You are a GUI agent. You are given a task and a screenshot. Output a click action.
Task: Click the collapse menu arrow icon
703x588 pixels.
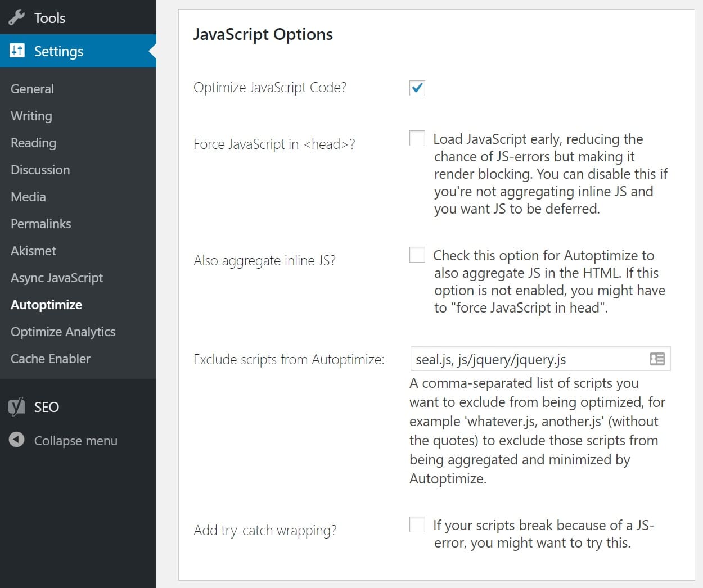16,440
